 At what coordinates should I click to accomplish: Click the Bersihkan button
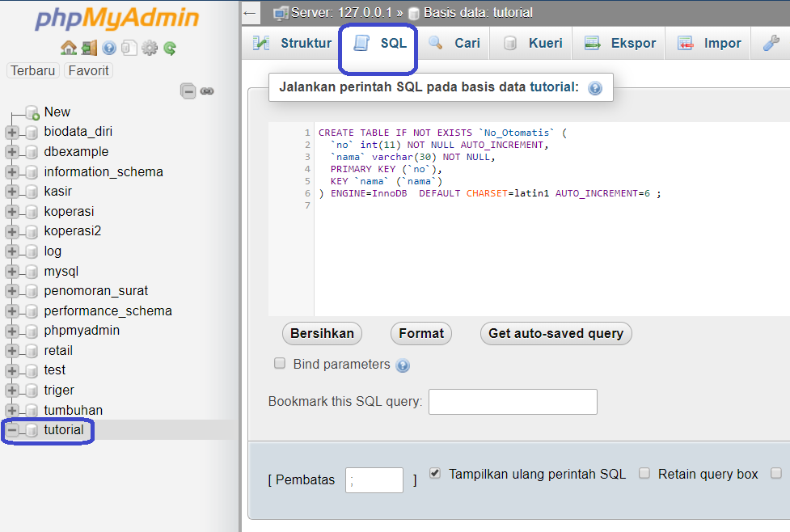click(322, 333)
